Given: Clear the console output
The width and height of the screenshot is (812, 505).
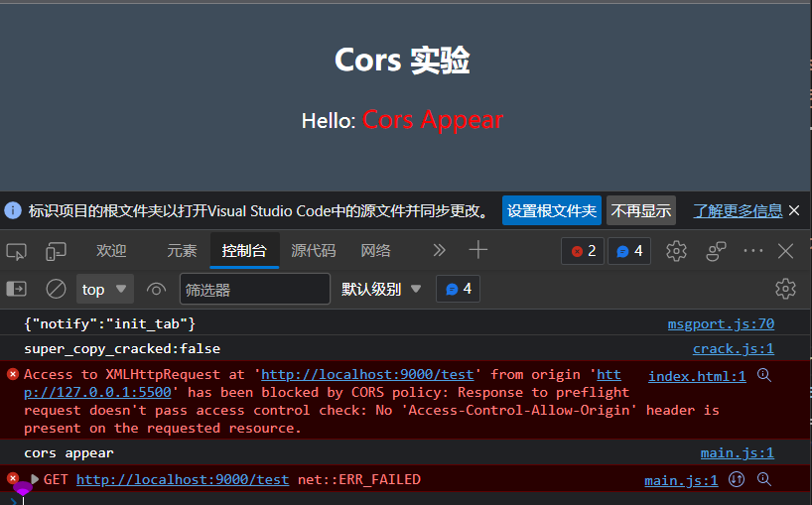Looking at the screenshot, I should [x=57, y=290].
